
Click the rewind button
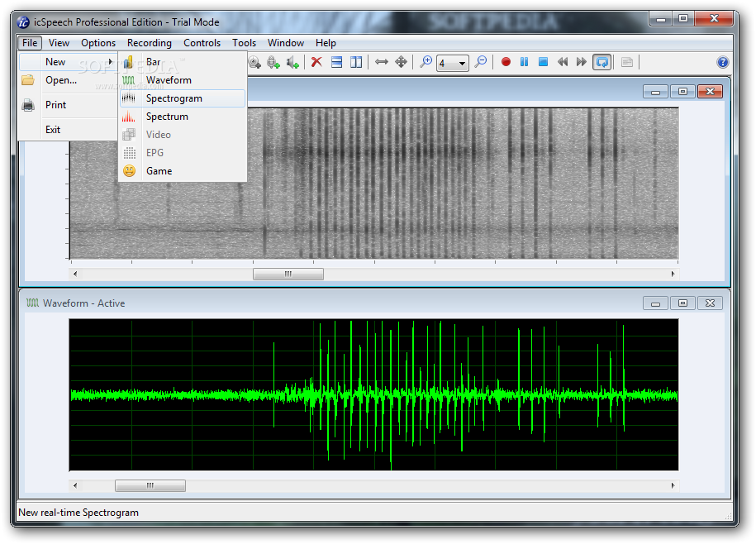(x=562, y=62)
